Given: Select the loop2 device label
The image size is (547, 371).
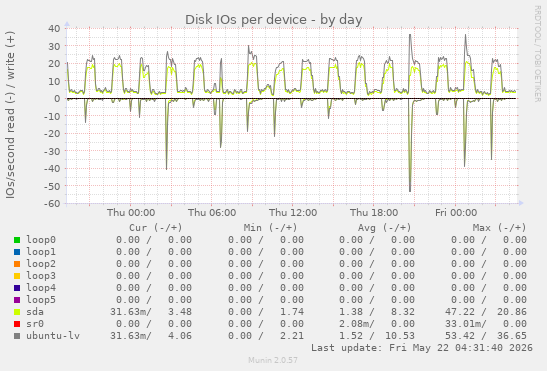Looking at the screenshot, I should pyautogui.click(x=41, y=264).
